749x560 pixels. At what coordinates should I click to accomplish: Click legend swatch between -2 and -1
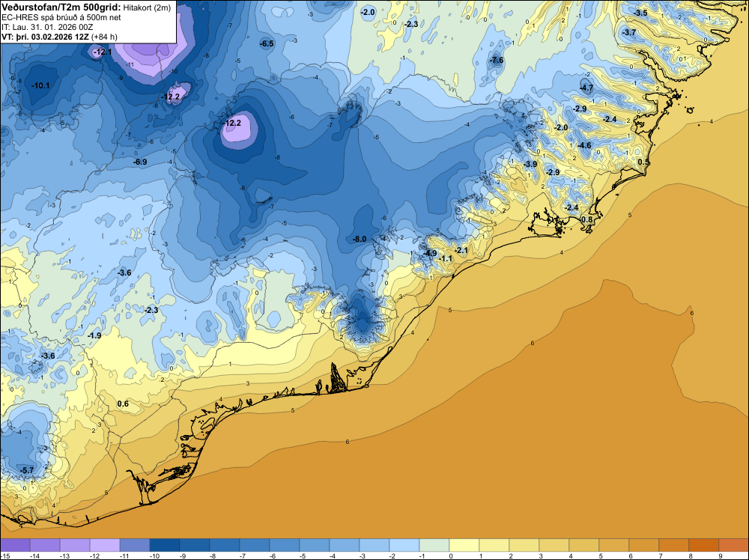click(x=404, y=545)
